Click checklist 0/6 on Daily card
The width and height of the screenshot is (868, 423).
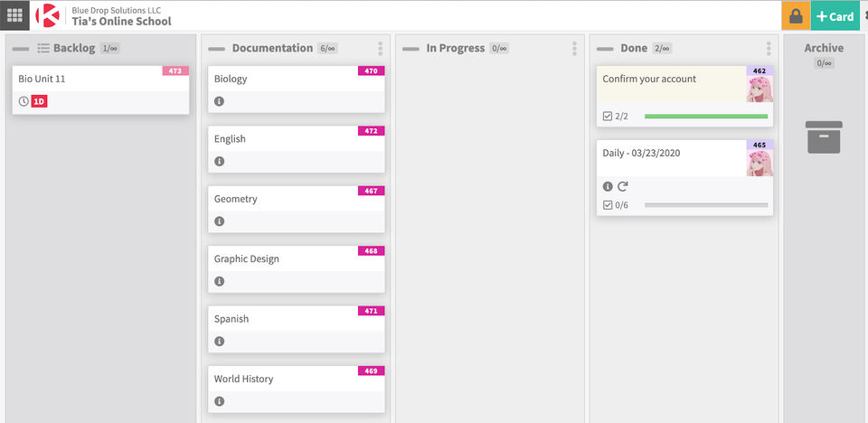(617, 205)
